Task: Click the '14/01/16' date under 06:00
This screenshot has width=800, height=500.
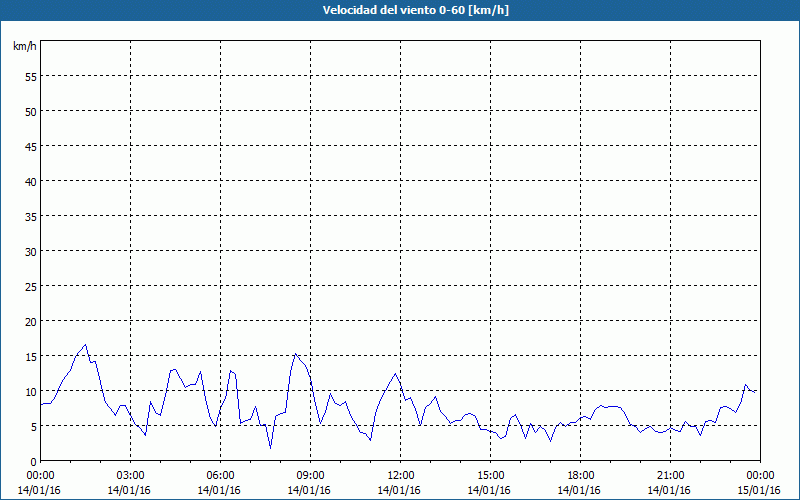Action: pos(219,490)
